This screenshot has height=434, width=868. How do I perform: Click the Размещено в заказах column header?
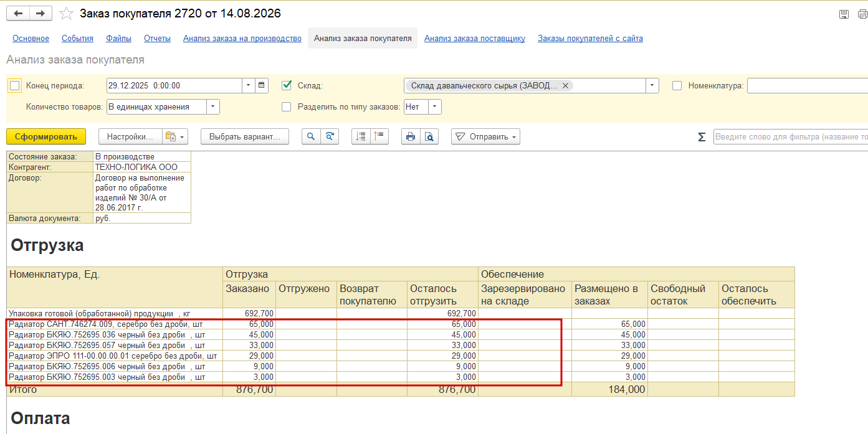pos(610,295)
